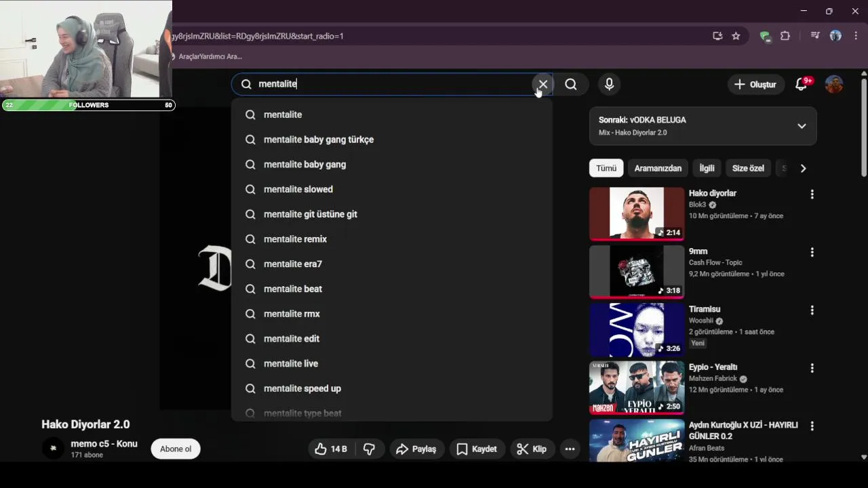Viewport: 868px width, 488px height.
Task: Click the Paylaş share button
Action: click(416, 449)
